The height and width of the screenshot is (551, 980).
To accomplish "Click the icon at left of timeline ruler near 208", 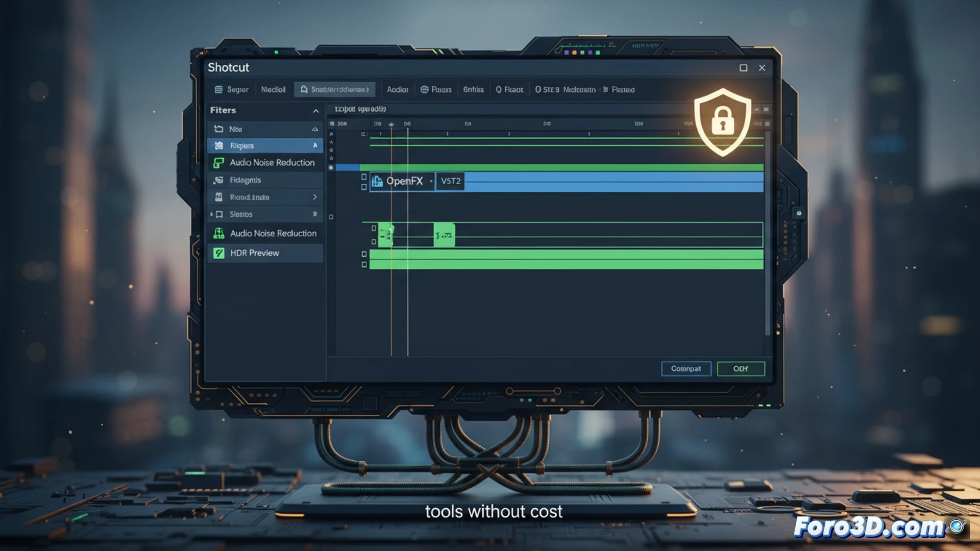I will pos(332,123).
